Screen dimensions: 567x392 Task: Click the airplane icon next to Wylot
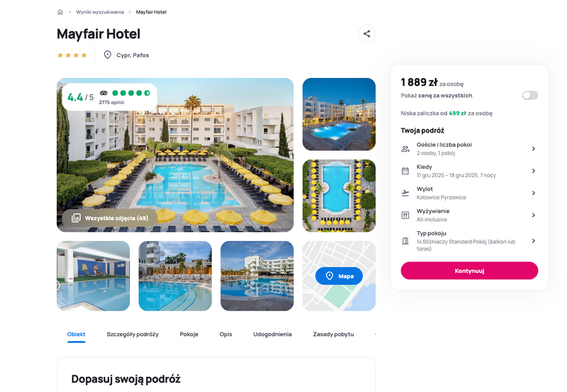405,193
